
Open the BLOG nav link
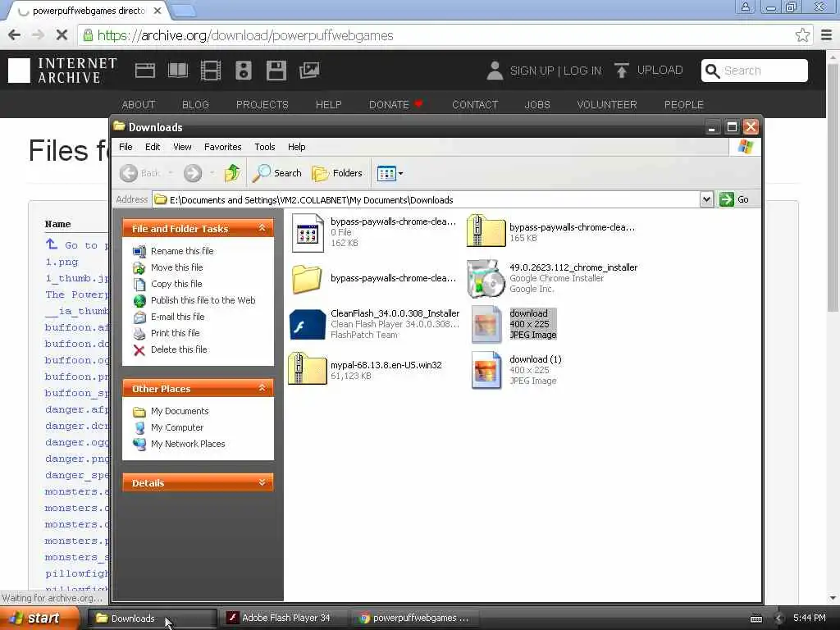[x=195, y=104]
